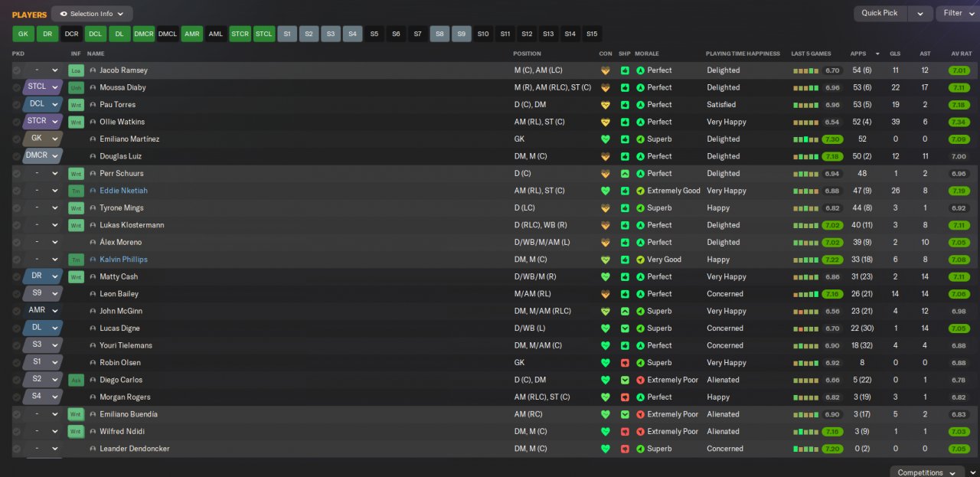Image resolution: width=980 pixels, height=477 pixels.
Task: Expand the Quick Pick arrow menu
Action: [x=921, y=13]
